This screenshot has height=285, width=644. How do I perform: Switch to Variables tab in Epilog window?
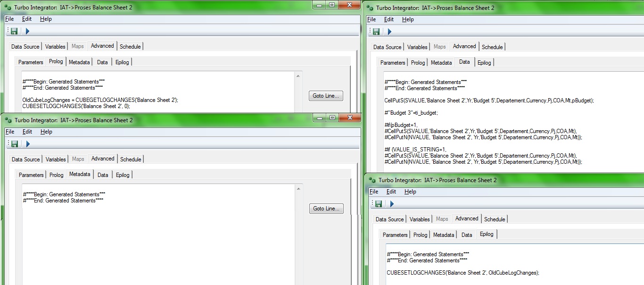coord(420,219)
